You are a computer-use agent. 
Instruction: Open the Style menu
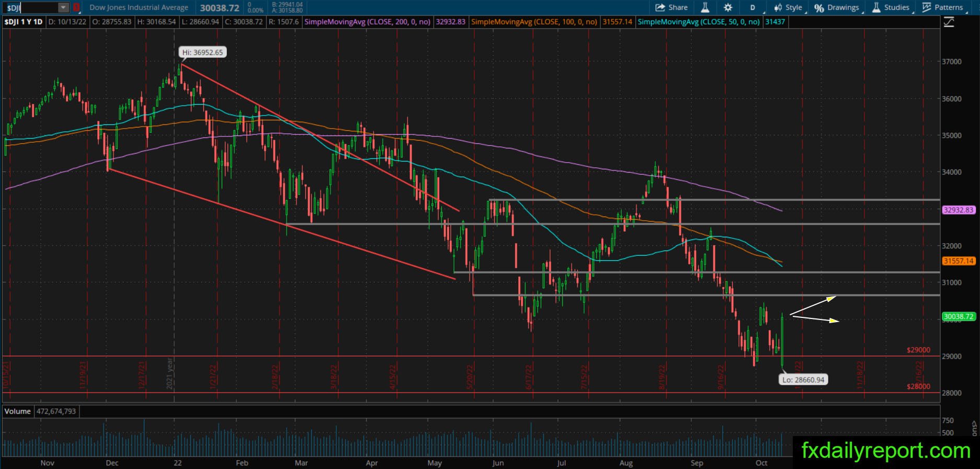coord(789,7)
